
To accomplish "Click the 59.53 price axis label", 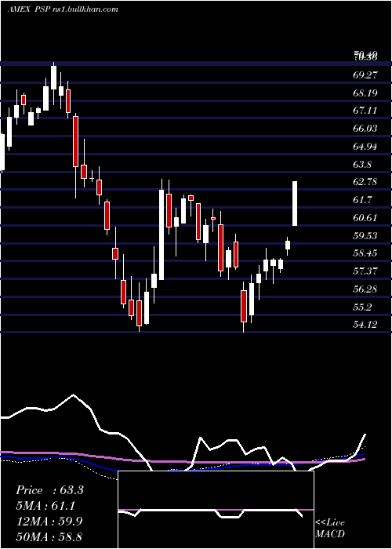I will coord(365,235).
